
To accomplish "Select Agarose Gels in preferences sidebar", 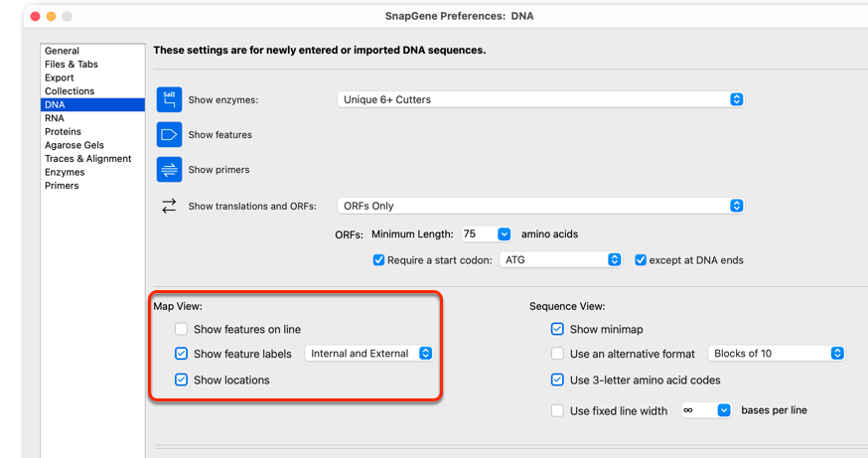I will coord(92,145).
